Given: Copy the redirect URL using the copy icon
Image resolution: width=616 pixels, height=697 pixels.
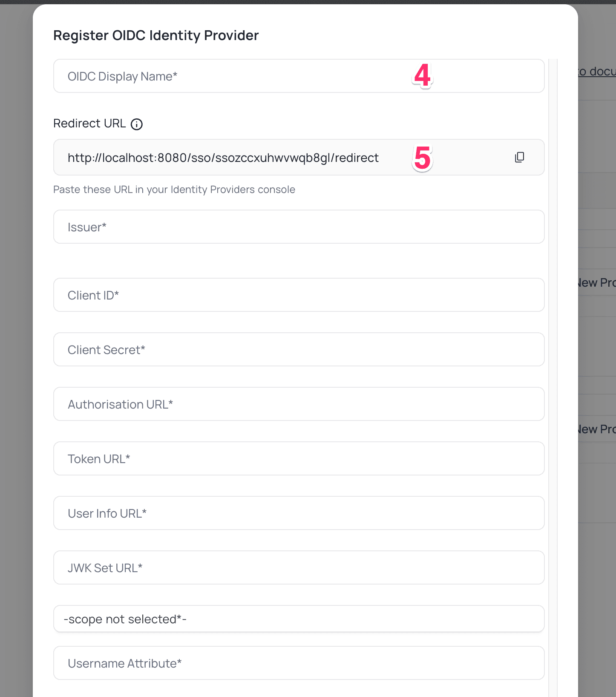Looking at the screenshot, I should coord(519,157).
